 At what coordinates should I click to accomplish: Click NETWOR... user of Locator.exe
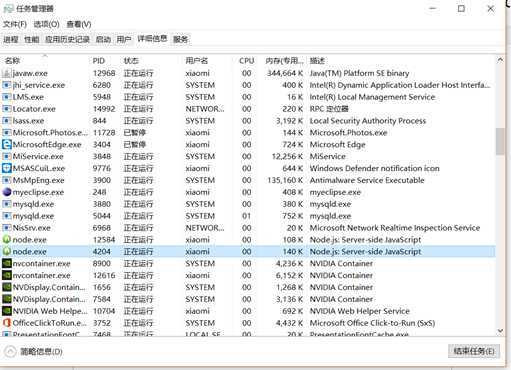tap(205, 109)
